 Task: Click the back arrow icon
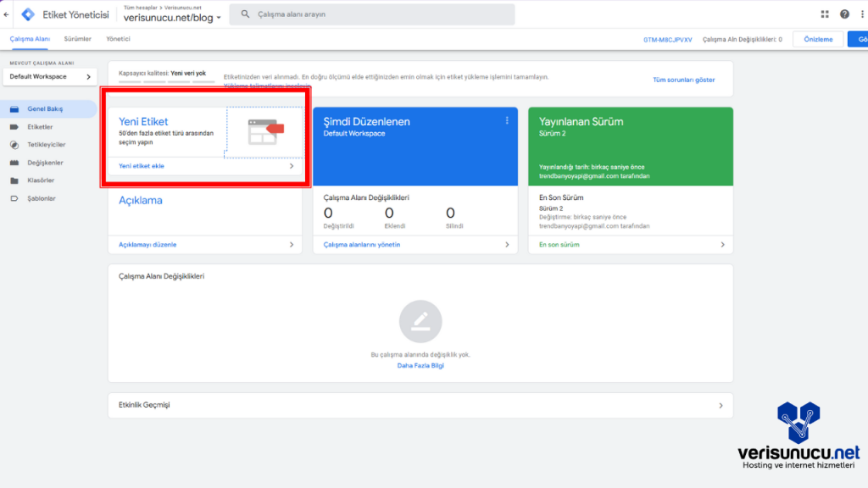[6, 14]
